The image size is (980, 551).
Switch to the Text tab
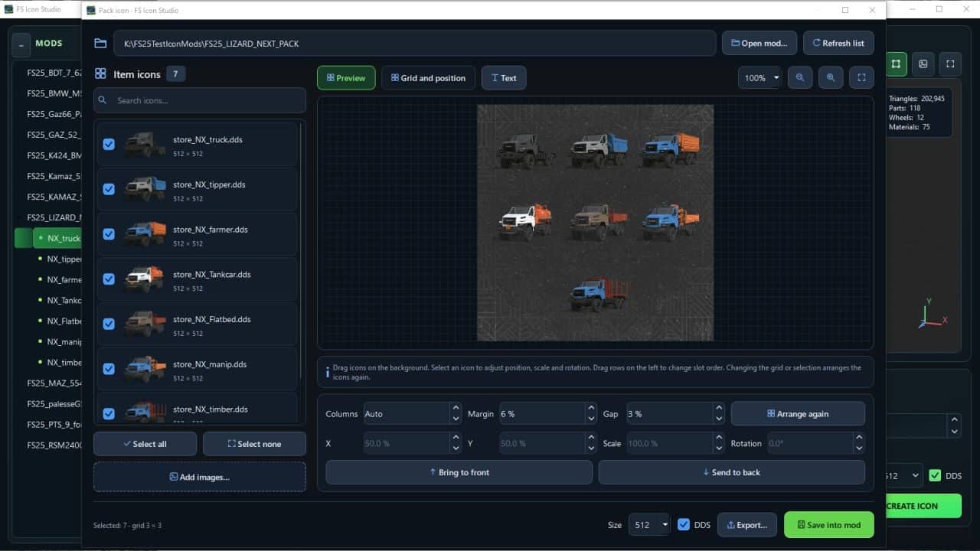point(504,78)
